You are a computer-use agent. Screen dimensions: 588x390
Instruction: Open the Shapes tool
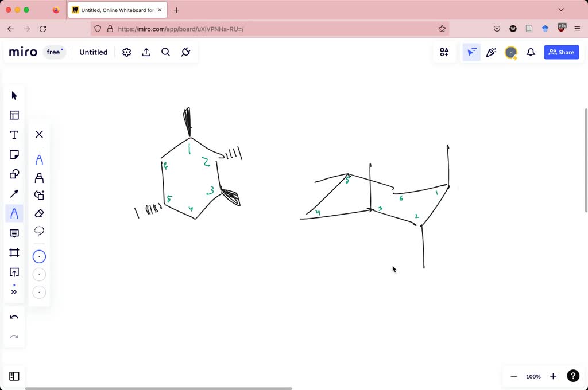tap(14, 173)
